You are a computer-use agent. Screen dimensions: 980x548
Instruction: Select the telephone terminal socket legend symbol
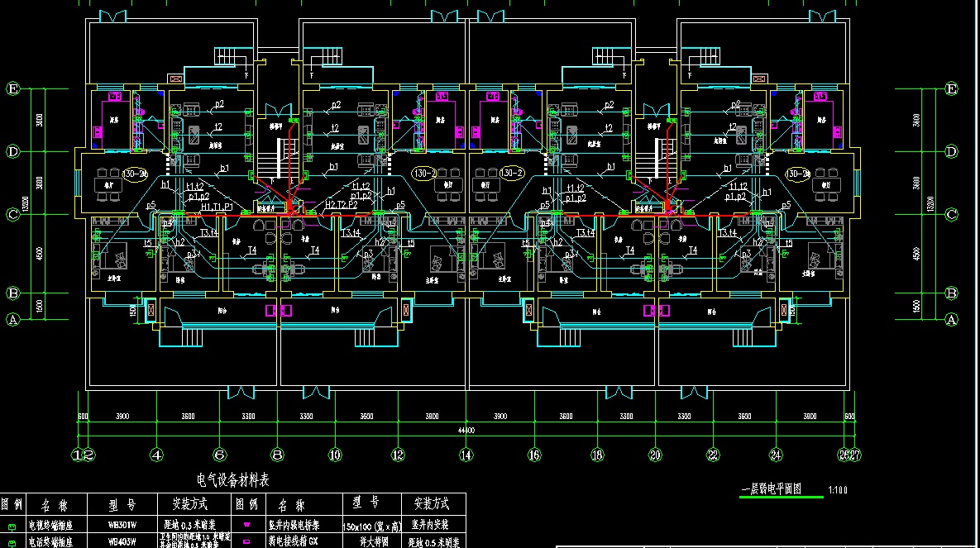12,543
